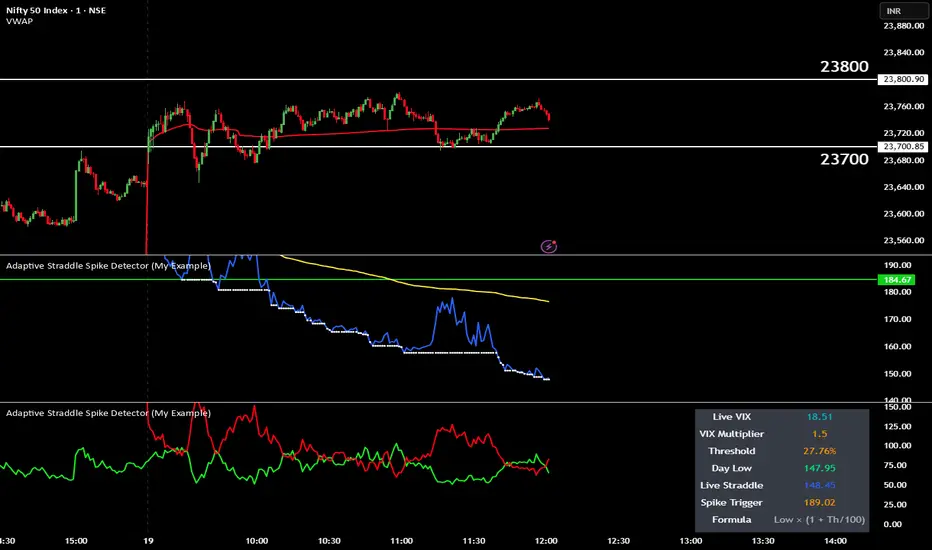
Task: Click the 19 date marker on time axis
Action: [x=148, y=540]
